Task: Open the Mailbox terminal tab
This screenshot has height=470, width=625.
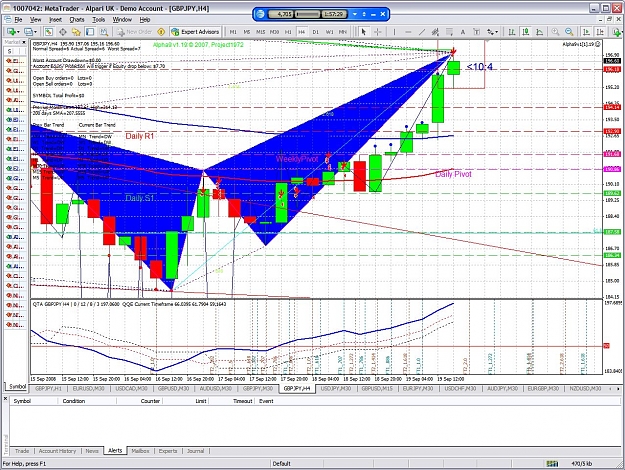Action: tap(140, 451)
